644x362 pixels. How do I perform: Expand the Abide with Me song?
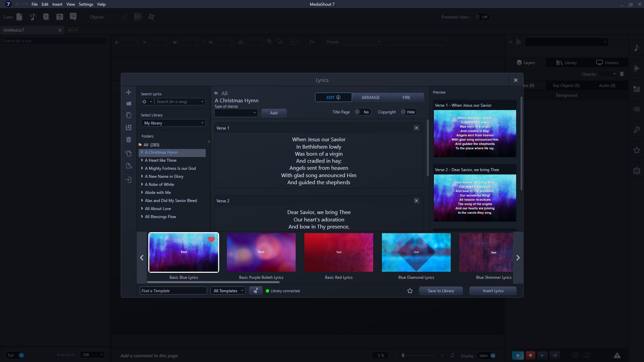pyautogui.click(x=142, y=193)
